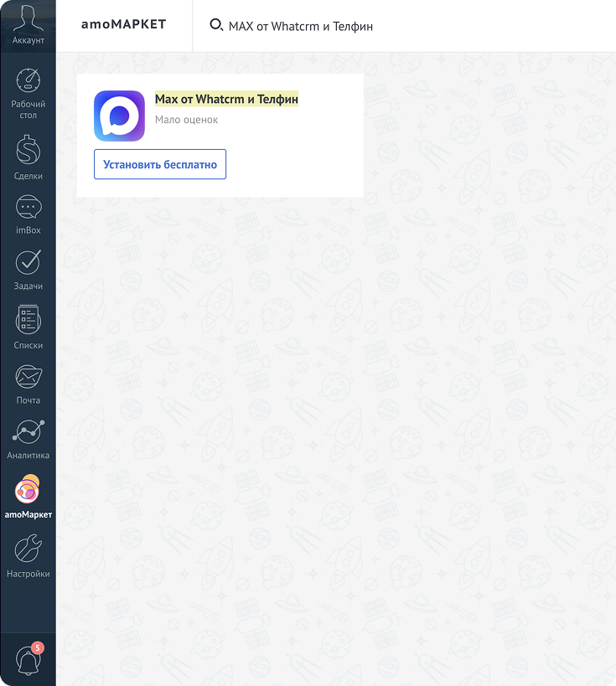Click the Установить бесплатно button
This screenshot has width=616, height=686.
pyautogui.click(x=160, y=164)
